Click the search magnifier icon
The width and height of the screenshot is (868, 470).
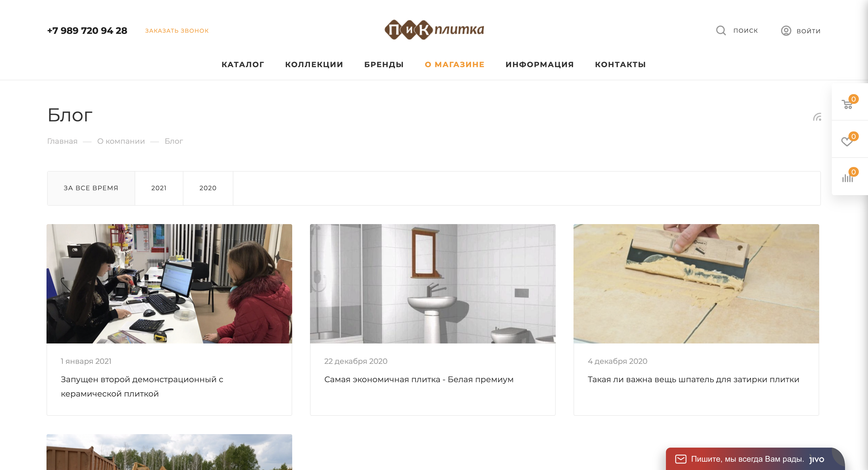click(721, 31)
